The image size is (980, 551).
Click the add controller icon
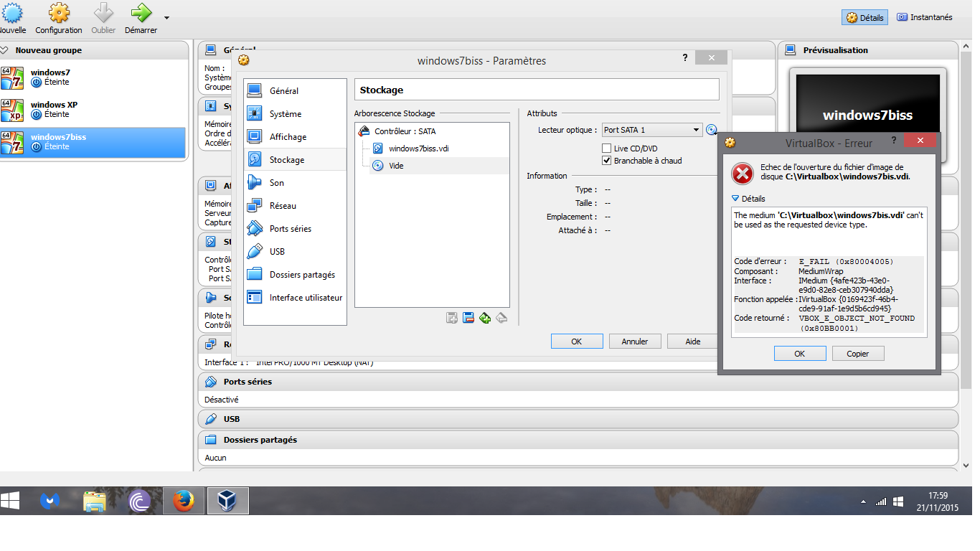pyautogui.click(x=452, y=318)
